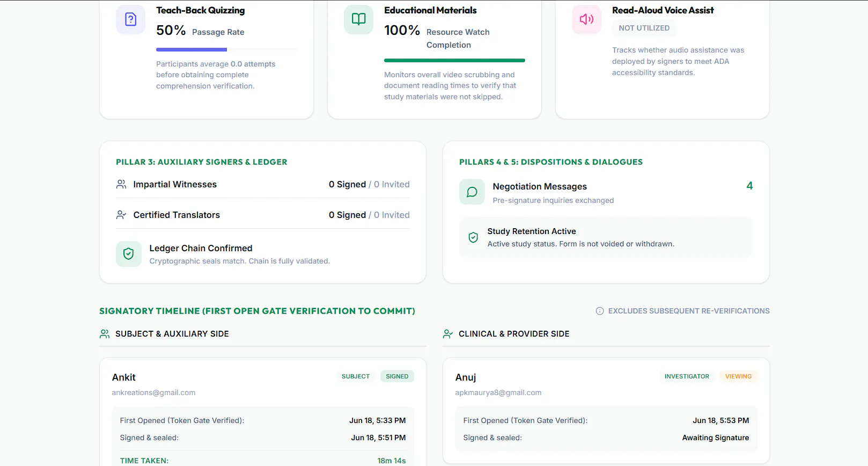Click the Teach-Back Quizzing question-mark icon
The image size is (868, 466).
pyautogui.click(x=130, y=19)
